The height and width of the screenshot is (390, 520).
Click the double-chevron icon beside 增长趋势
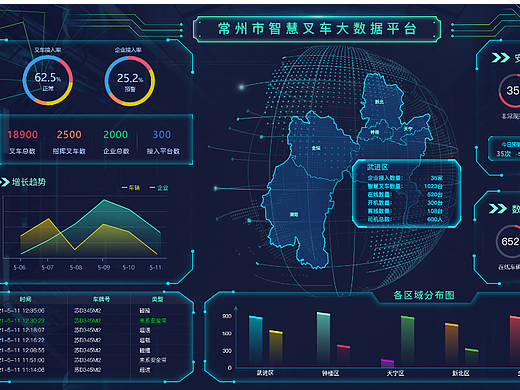[5, 182]
